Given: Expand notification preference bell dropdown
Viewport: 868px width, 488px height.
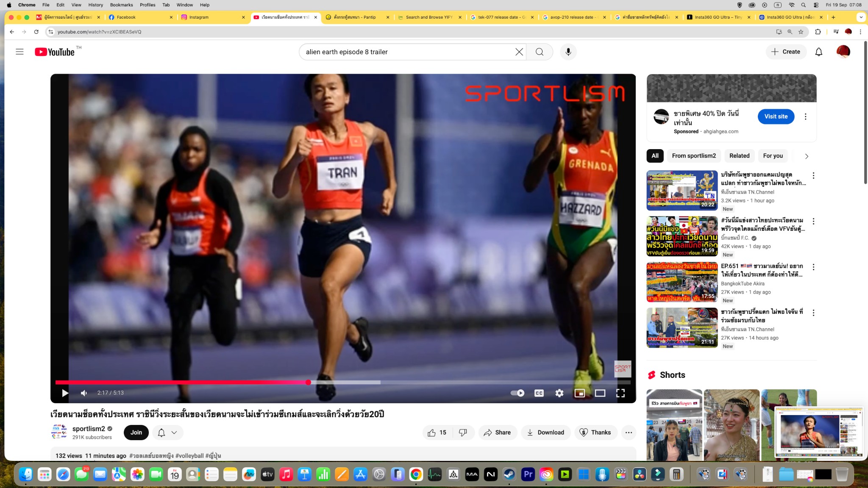Looking at the screenshot, I should [167, 433].
